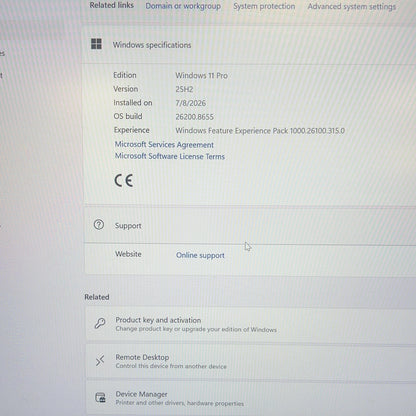Open Online support link

point(200,255)
